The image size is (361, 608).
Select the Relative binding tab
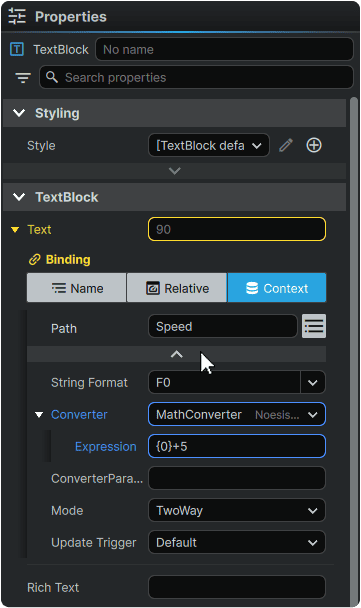(177, 288)
